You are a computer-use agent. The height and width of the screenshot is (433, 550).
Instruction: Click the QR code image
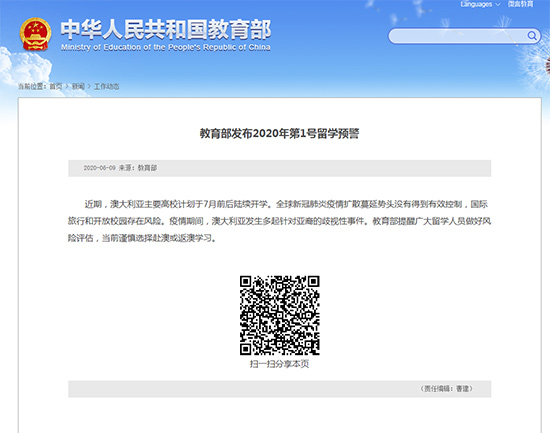click(x=280, y=315)
